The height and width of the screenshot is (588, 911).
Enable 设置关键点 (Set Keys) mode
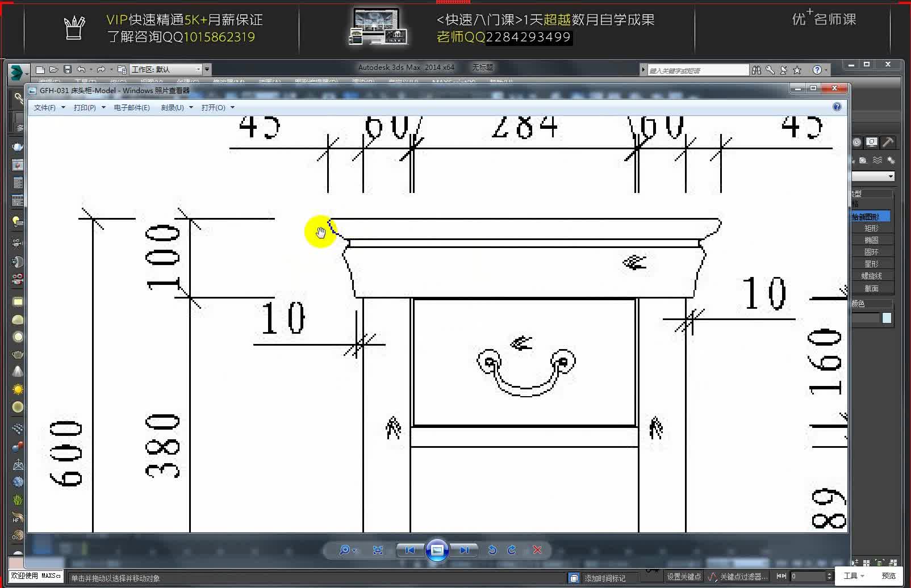pos(684,577)
